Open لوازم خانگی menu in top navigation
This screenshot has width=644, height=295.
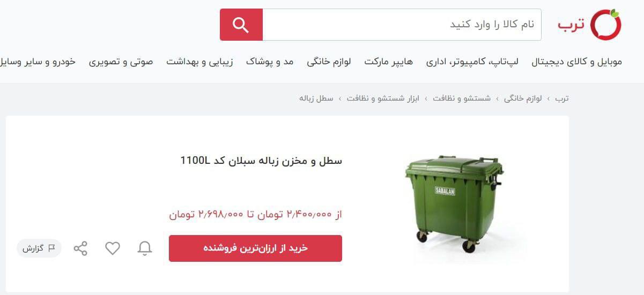(x=329, y=62)
